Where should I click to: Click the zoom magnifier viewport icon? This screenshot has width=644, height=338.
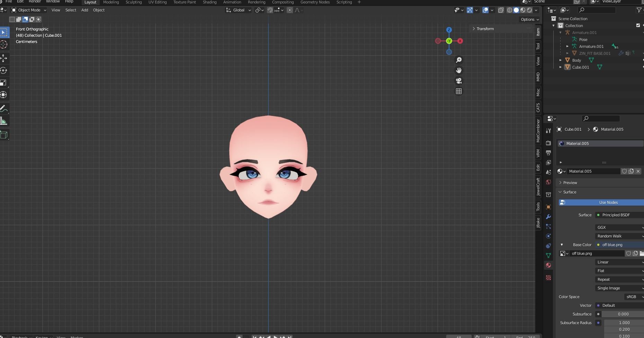point(459,60)
